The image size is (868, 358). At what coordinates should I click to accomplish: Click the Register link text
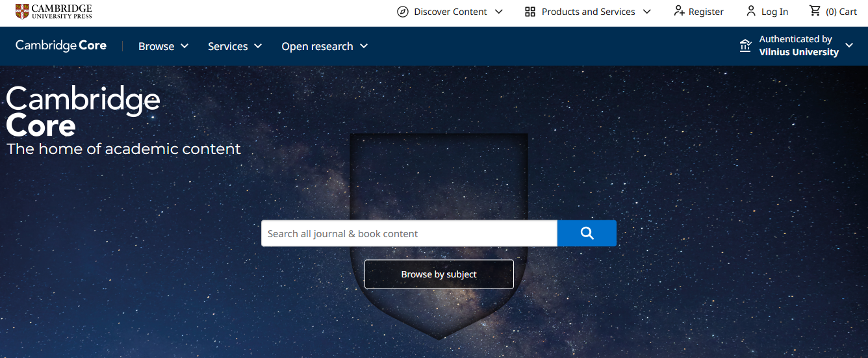pos(706,12)
